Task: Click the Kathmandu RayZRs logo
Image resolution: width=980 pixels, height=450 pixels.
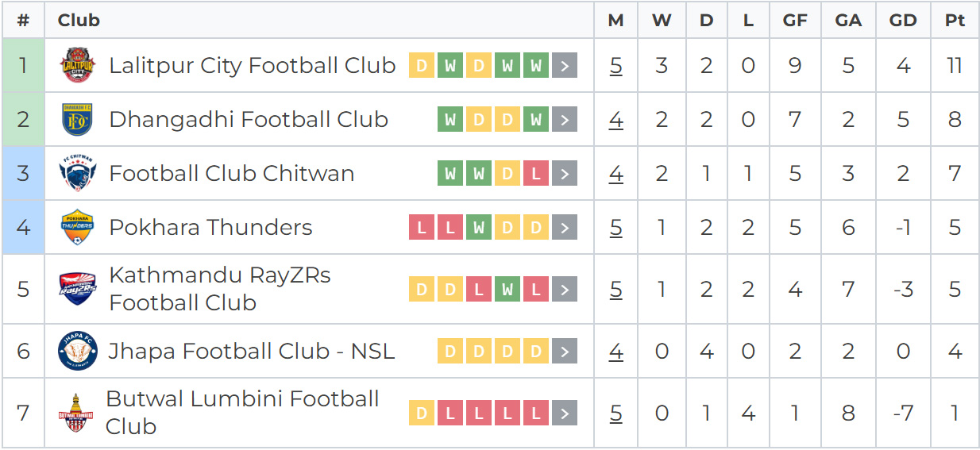Action: [78, 289]
